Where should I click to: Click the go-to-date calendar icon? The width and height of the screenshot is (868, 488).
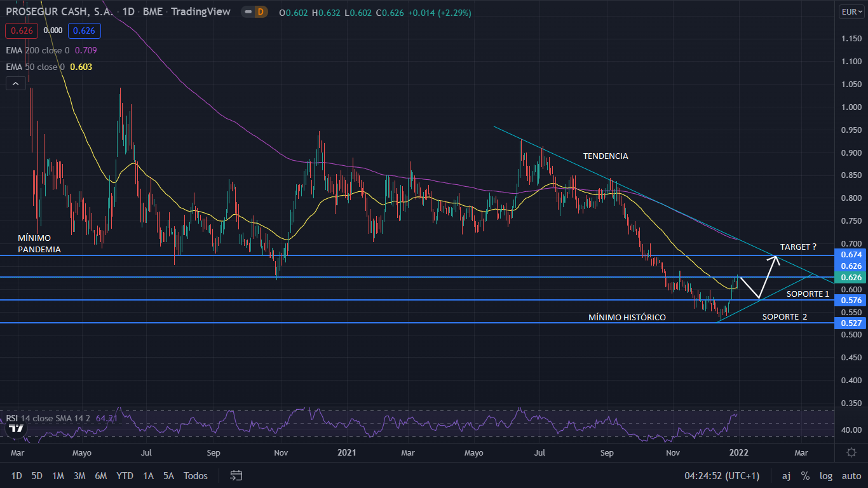[236, 475]
